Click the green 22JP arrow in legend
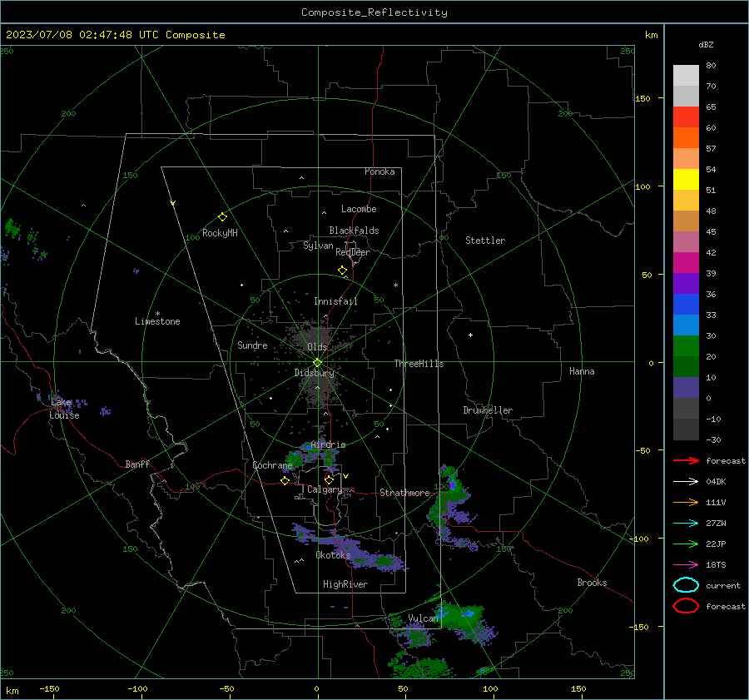 pos(686,544)
